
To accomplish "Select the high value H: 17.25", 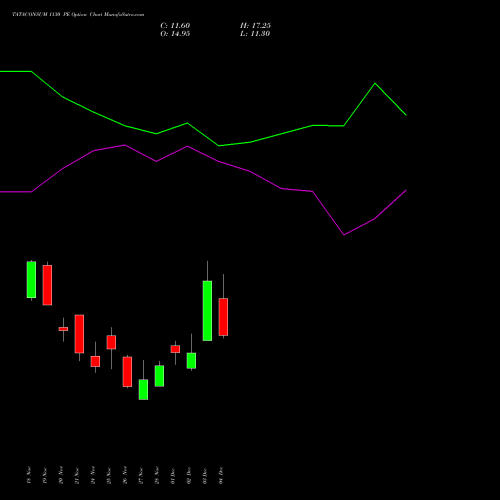I will 255,26.
